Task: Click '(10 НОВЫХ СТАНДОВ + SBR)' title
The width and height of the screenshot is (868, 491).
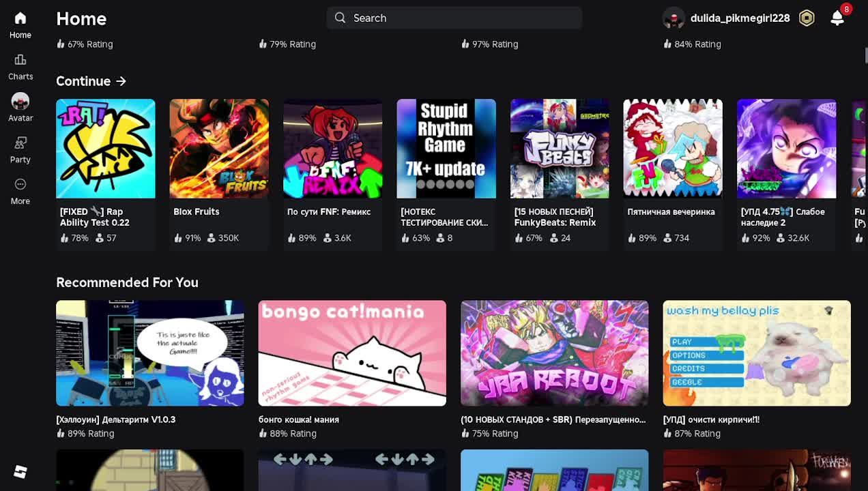Action: pyautogui.click(x=553, y=419)
